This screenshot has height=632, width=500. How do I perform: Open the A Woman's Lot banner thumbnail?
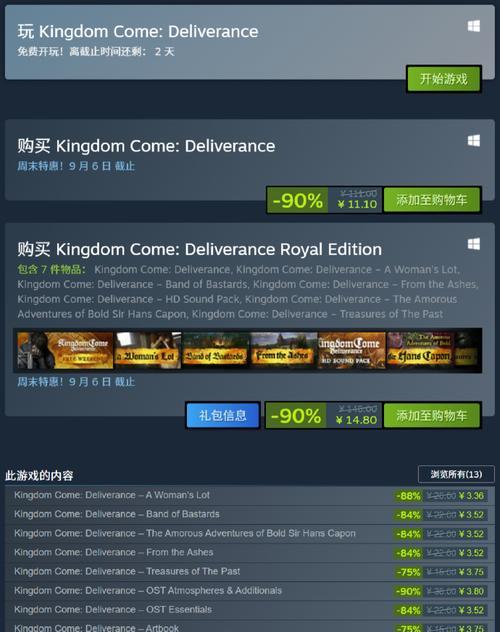(147, 350)
